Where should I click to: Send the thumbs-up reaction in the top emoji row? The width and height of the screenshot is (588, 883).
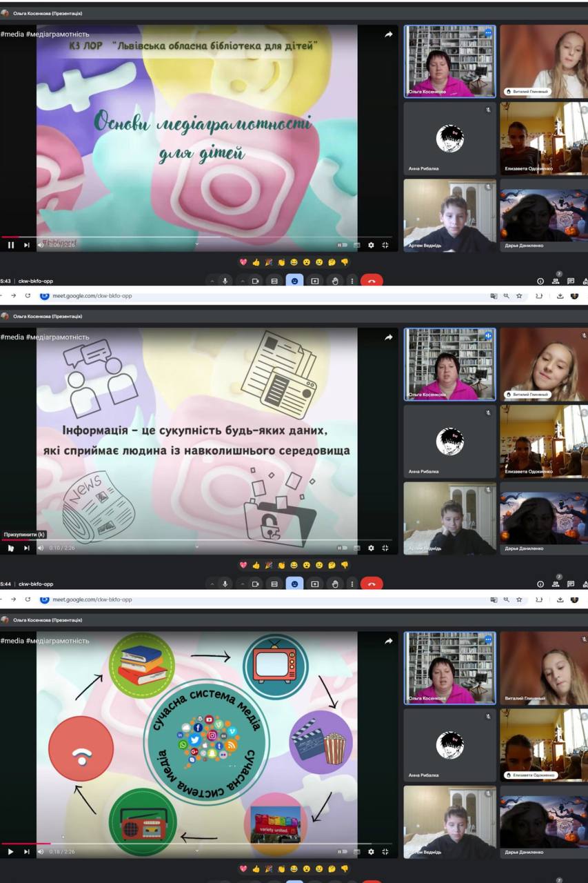256,262
